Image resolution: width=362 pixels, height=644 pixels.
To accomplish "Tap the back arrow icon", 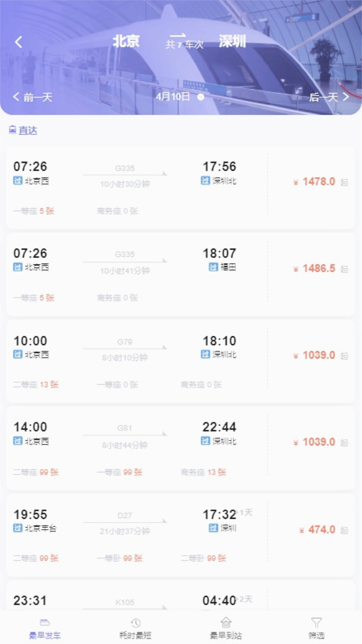I will click(19, 42).
